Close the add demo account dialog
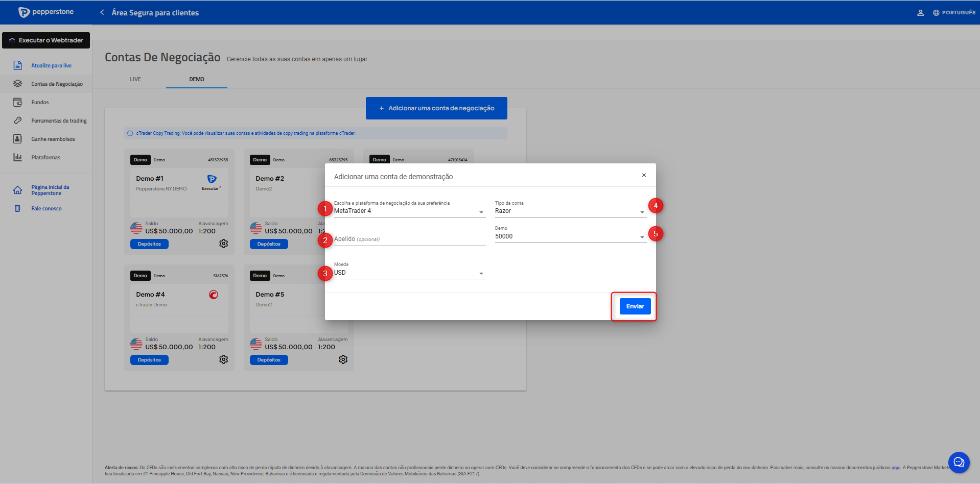Image resolution: width=980 pixels, height=484 pixels. pyautogui.click(x=644, y=175)
